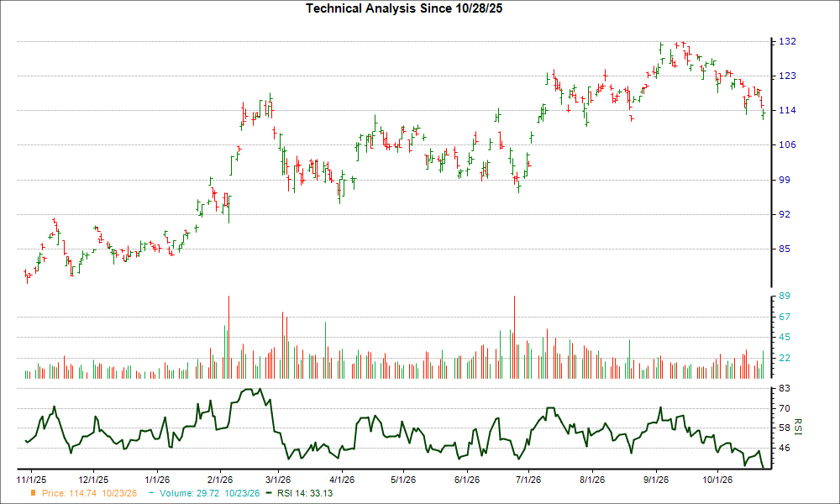Click the orange Price legend marker
Screen dimensions: 840x504
[34, 493]
